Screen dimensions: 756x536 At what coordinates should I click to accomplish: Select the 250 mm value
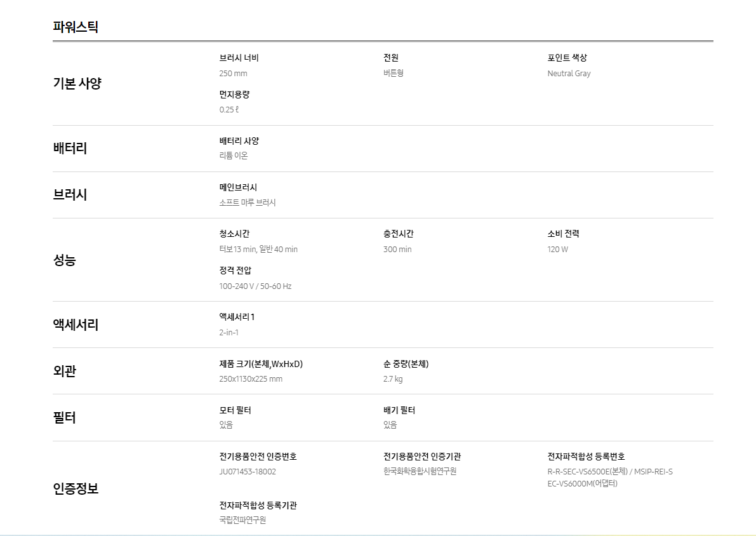tap(234, 73)
